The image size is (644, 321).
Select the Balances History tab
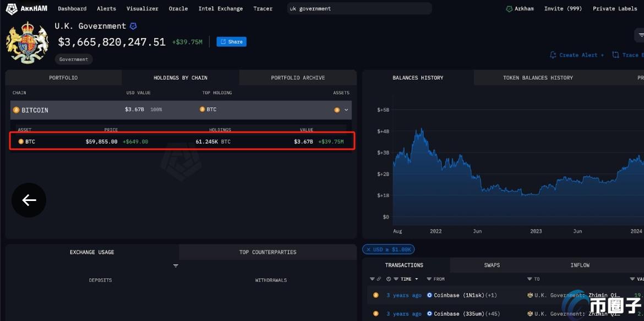pos(418,78)
